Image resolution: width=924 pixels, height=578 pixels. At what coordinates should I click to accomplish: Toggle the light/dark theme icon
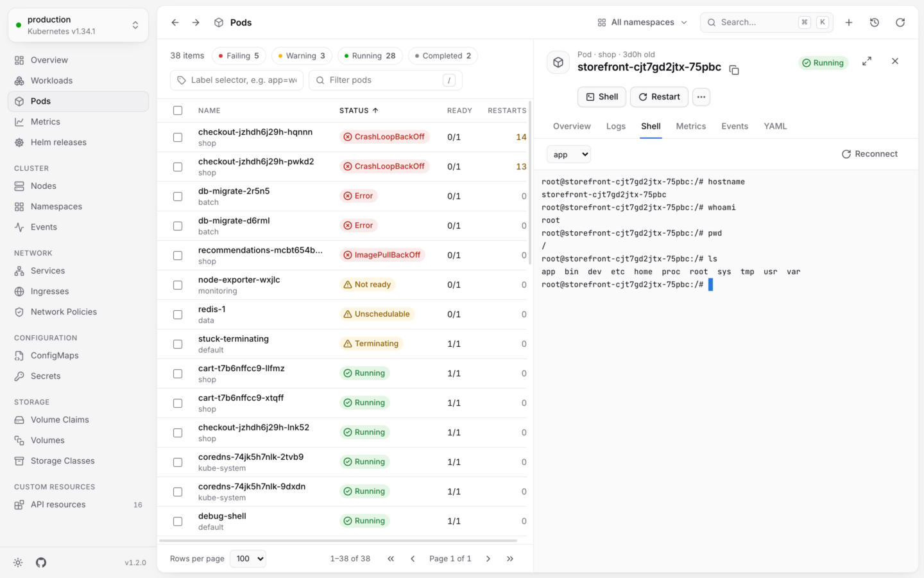pyautogui.click(x=18, y=563)
